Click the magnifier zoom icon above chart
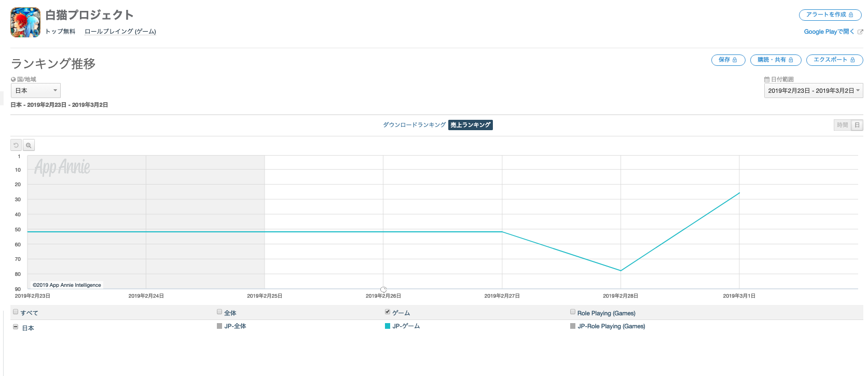The width and height of the screenshot is (868, 376). click(29, 145)
